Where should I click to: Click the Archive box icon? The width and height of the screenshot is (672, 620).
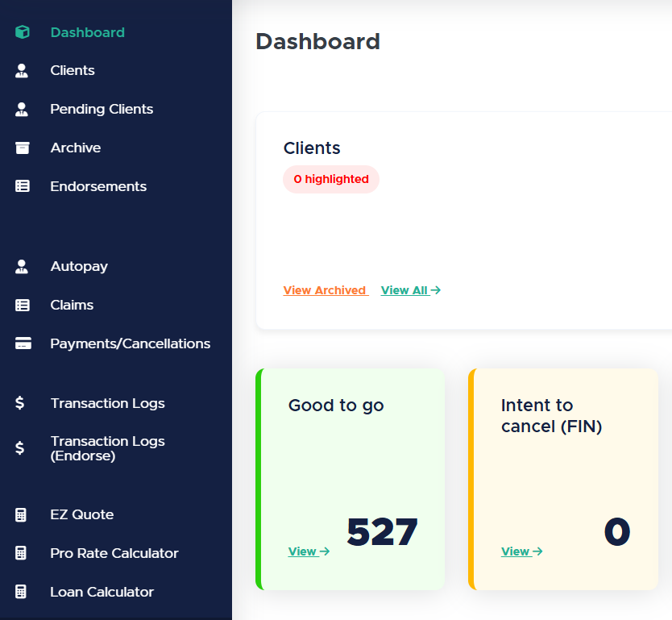(x=23, y=148)
